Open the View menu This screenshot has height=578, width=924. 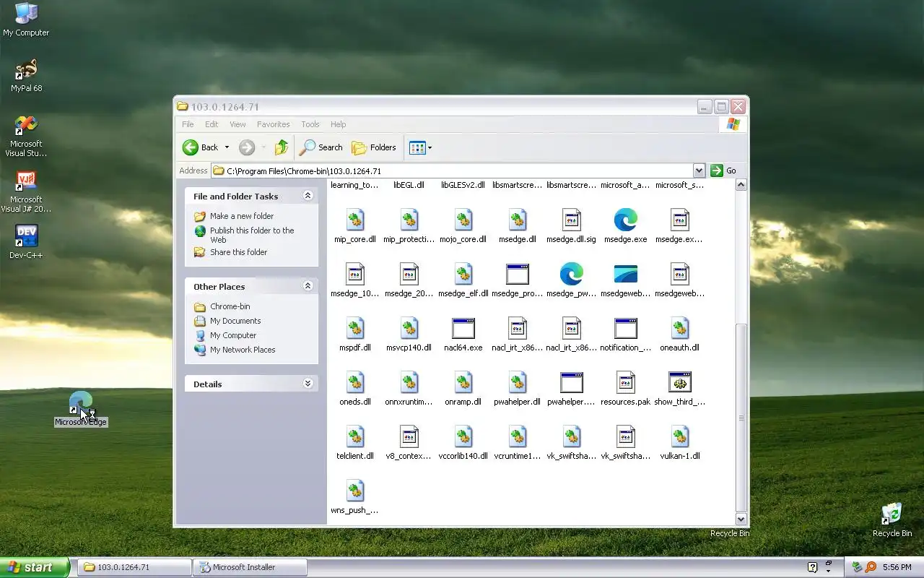(237, 124)
